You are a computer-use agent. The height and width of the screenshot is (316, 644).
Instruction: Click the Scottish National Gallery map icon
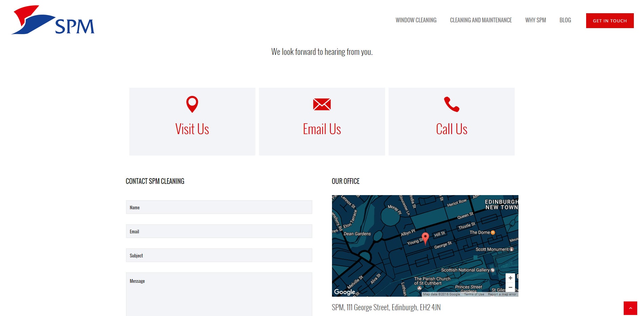[x=492, y=270]
